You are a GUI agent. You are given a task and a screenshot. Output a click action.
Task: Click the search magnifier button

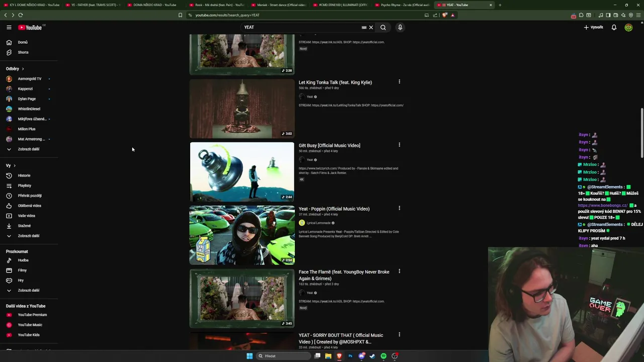click(383, 27)
